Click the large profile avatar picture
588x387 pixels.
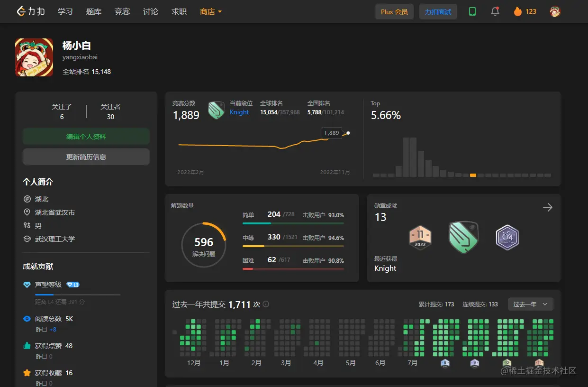tap(34, 57)
